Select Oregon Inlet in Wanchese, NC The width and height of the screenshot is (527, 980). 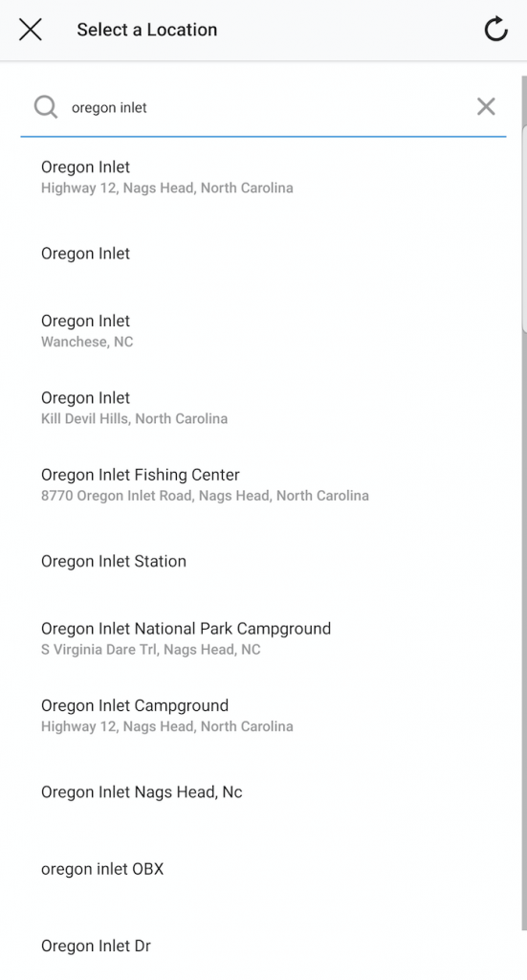[262, 330]
